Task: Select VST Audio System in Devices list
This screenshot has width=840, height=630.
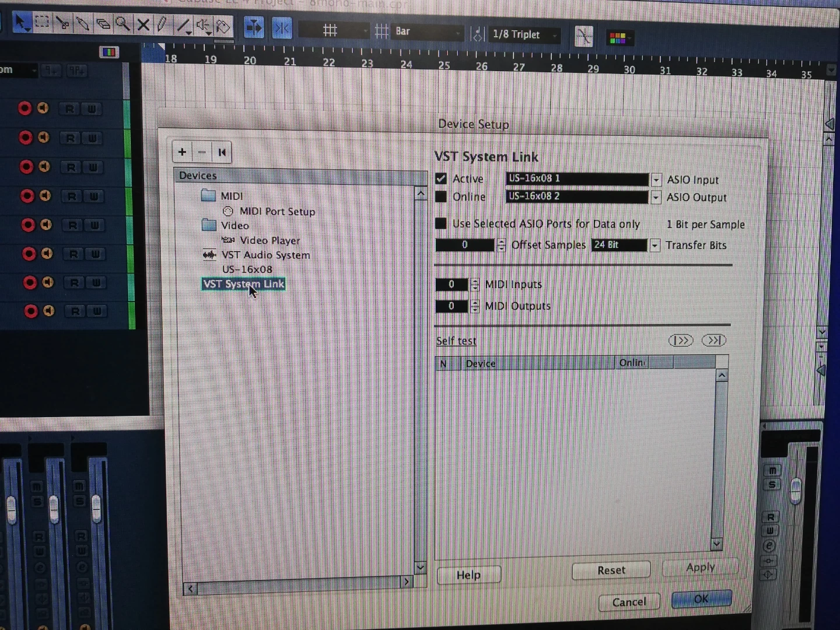Action: 265,255
